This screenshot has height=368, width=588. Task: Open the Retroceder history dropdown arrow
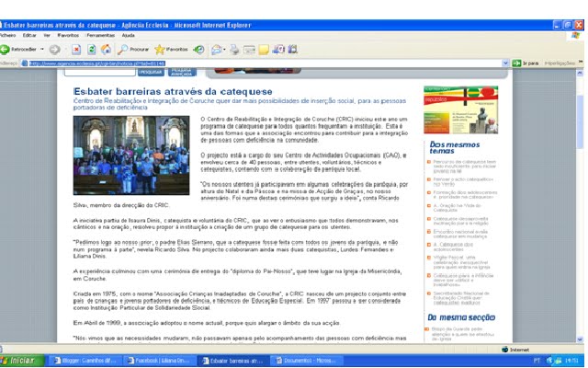click(x=42, y=49)
